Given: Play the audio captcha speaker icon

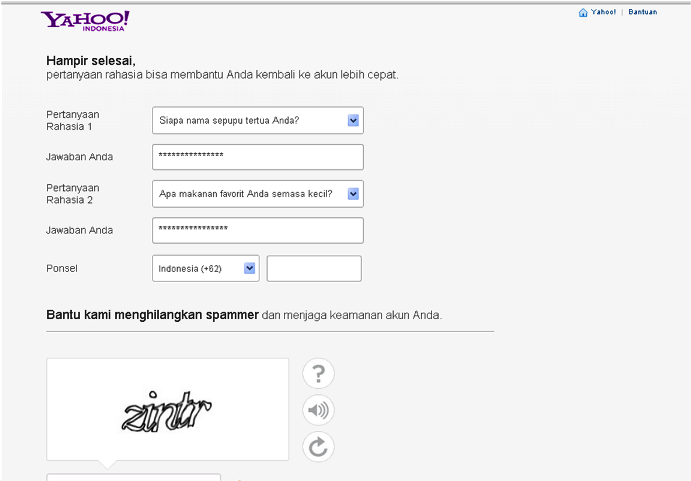Looking at the screenshot, I should [318, 410].
